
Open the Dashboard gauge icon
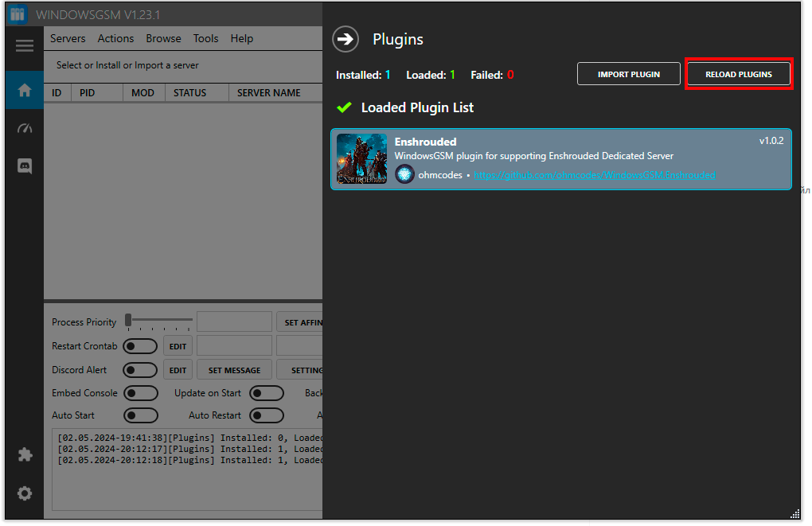25,128
